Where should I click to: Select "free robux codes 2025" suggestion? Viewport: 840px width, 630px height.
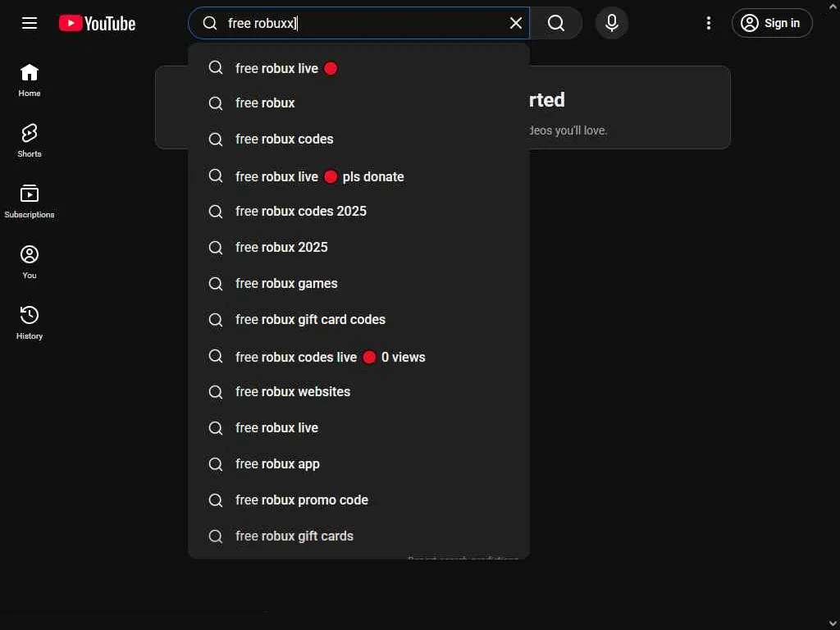301,212
